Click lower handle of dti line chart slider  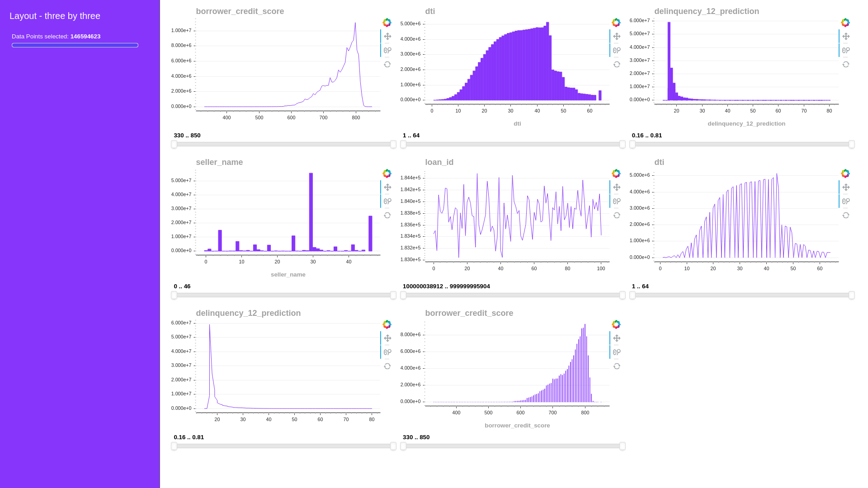coord(632,295)
